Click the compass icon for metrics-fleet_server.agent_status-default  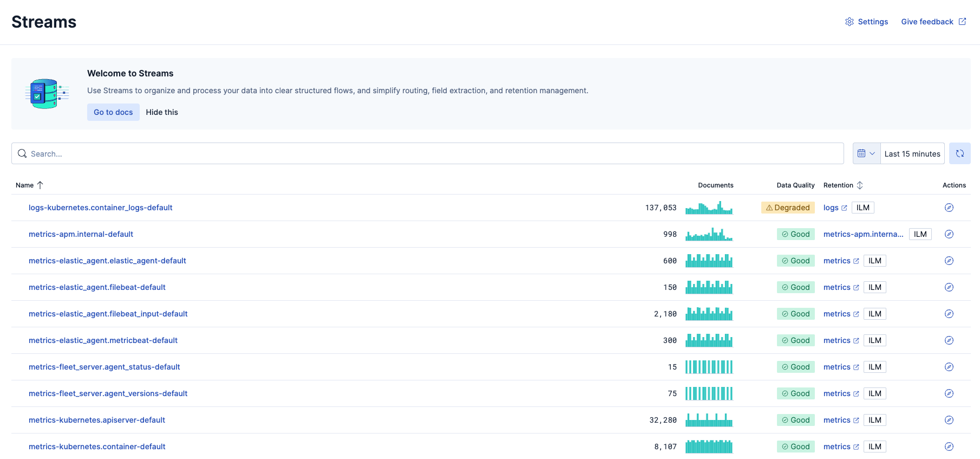coord(949,367)
